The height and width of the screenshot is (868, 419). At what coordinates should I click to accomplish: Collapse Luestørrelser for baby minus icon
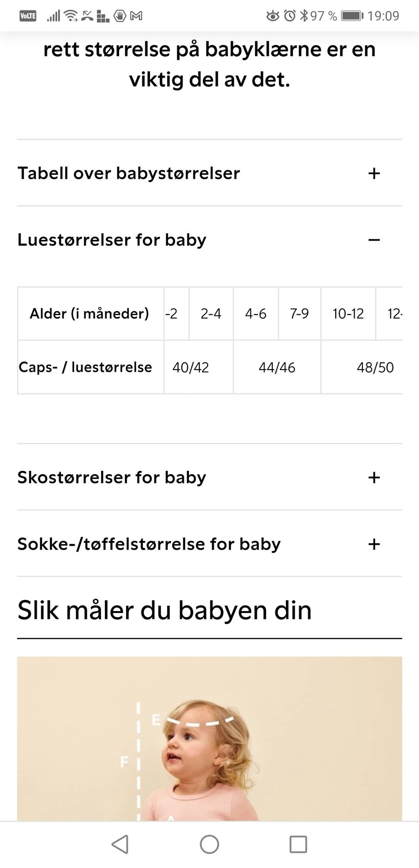pyautogui.click(x=374, y=240)
